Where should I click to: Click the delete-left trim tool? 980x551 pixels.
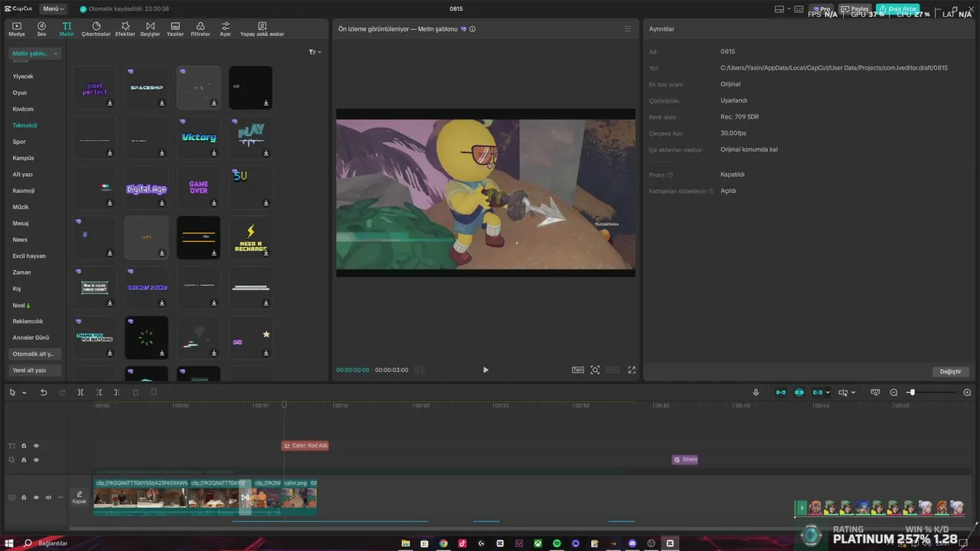(x=99, y=393)
